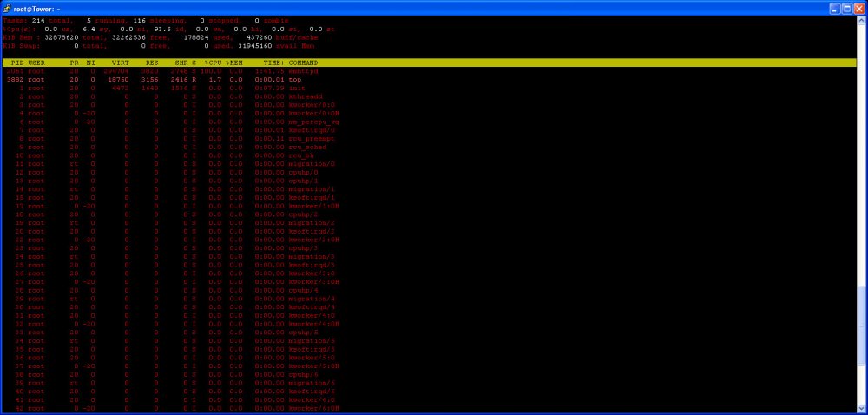Click the COMMAND column header

point(303,63)
